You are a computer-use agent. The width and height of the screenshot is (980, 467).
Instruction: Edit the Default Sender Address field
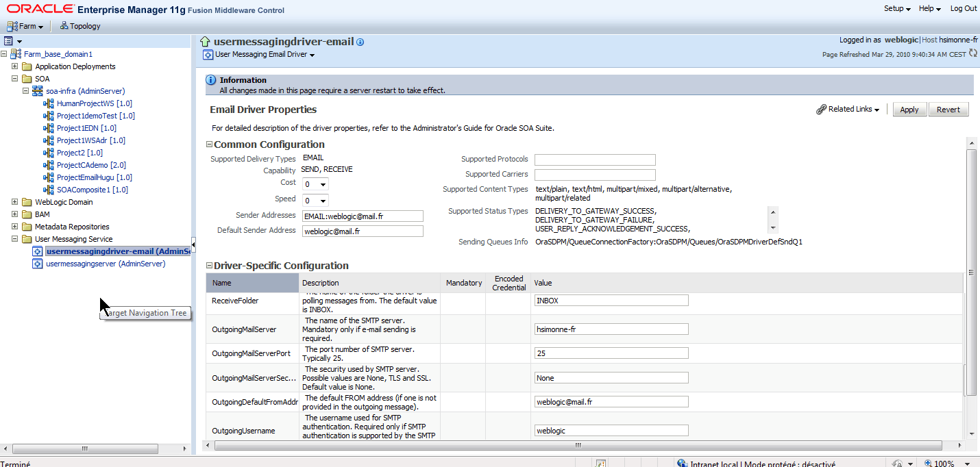tap(363, 231)
